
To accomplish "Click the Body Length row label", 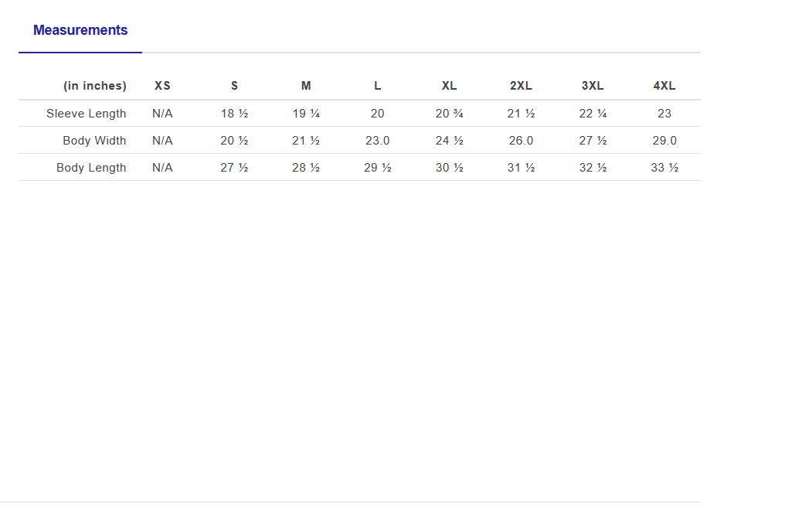I will pyautogui.click(x=91, y=168).
